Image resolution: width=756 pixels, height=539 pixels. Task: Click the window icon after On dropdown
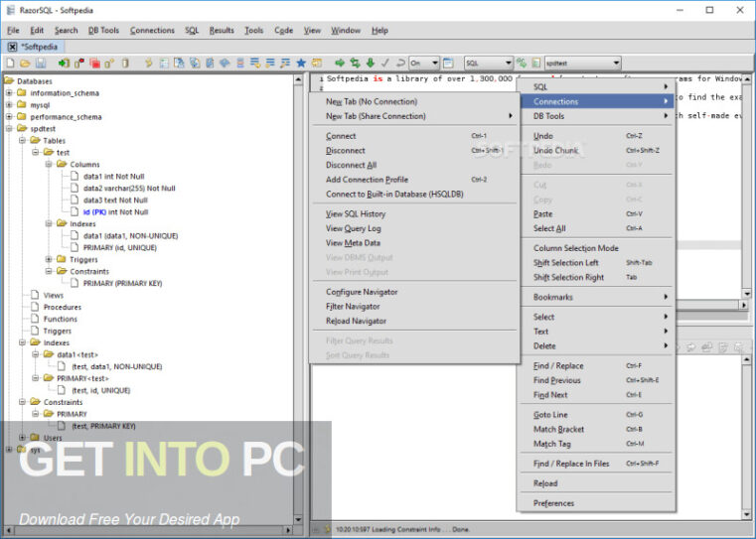coord(448,64)
